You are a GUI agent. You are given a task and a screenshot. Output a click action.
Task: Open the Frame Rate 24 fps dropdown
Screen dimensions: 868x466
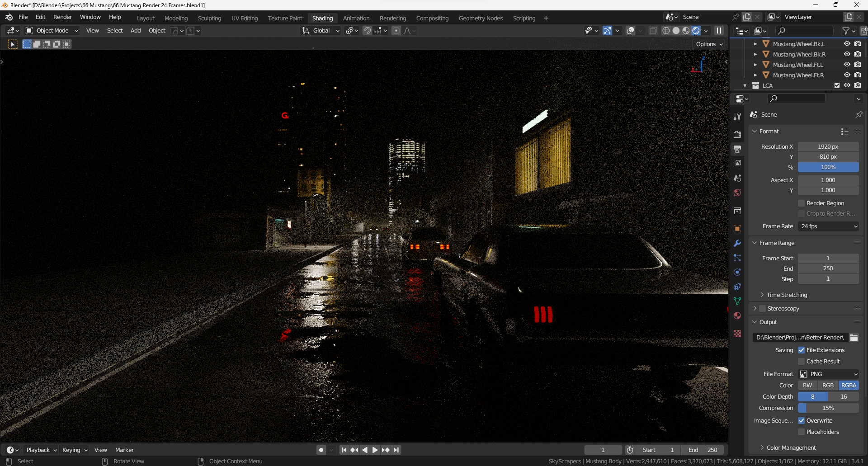[828, 226]
